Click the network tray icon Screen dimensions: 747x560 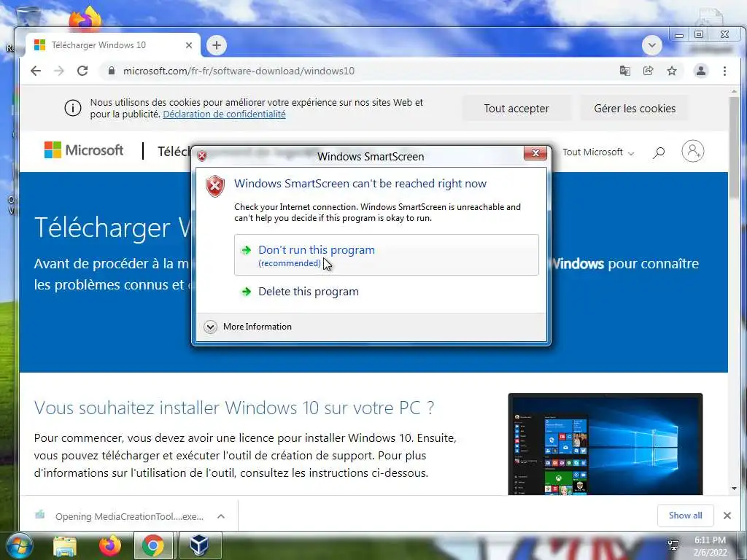(x=673, y=545)
